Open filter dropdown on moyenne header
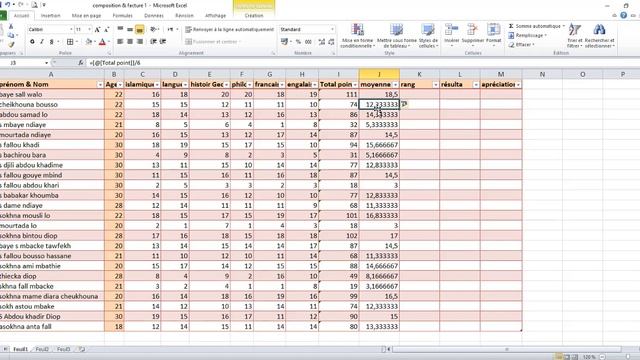The image size is (640, 360). tap(396, 84)
